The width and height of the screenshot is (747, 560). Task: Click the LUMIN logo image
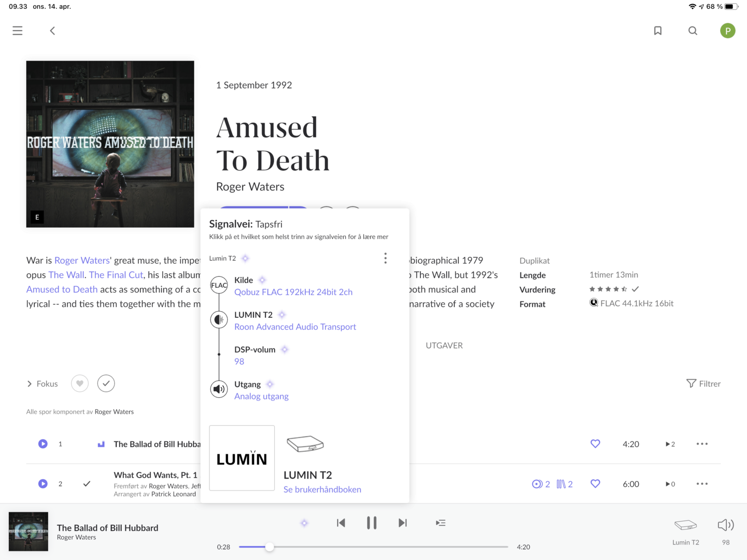tap(242, 458)
